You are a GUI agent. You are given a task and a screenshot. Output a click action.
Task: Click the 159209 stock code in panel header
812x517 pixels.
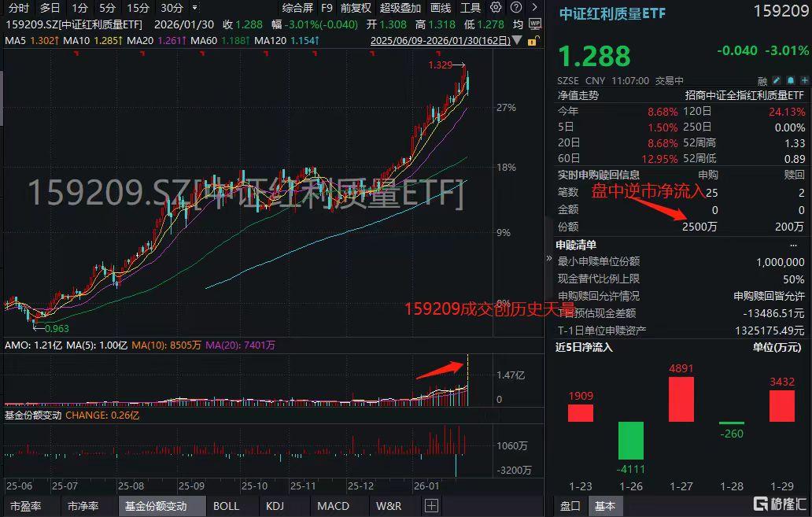click(781, 11)
